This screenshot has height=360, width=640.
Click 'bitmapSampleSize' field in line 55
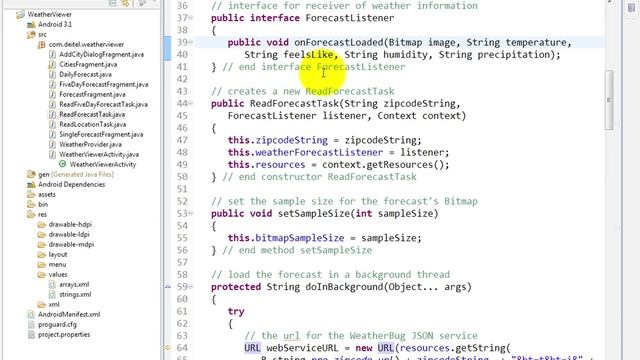point(300,238)
